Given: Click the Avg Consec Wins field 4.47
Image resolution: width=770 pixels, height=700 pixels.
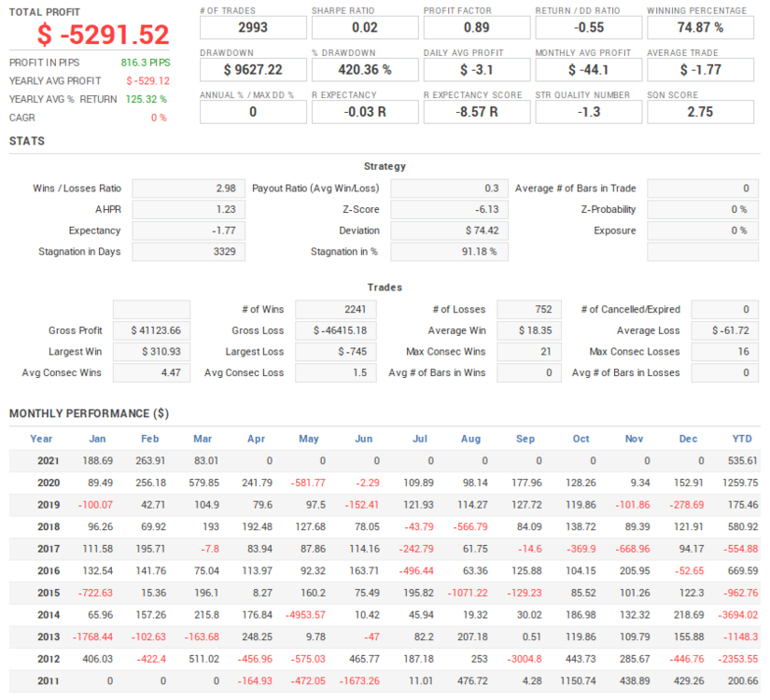Looking at the screenshot, I should [x=152, y=372].
